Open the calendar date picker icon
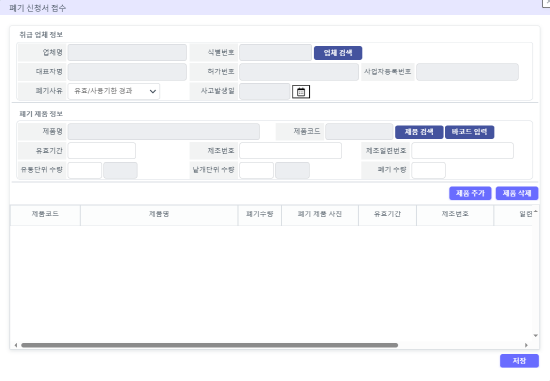 pos(301,92)
